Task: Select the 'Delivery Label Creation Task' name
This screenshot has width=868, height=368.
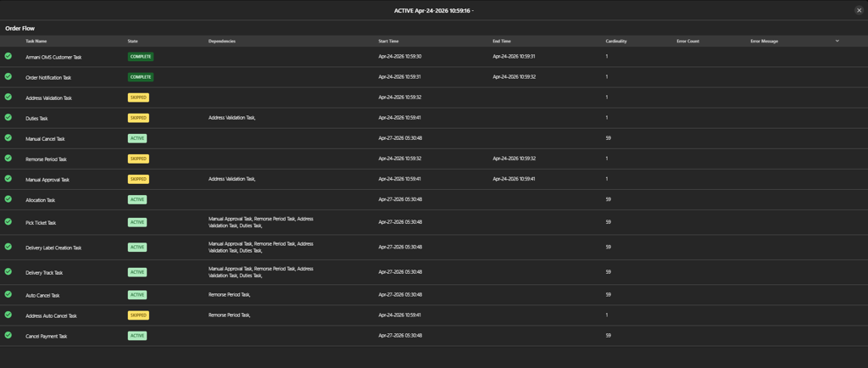Action: coord(53,248)
